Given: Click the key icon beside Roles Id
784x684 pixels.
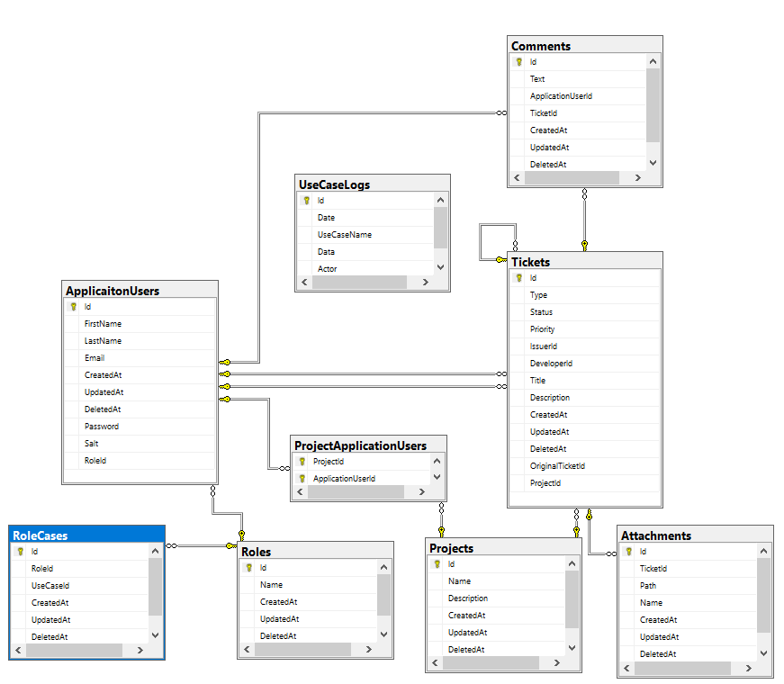Looking at the screenshot, I should 248,568.
